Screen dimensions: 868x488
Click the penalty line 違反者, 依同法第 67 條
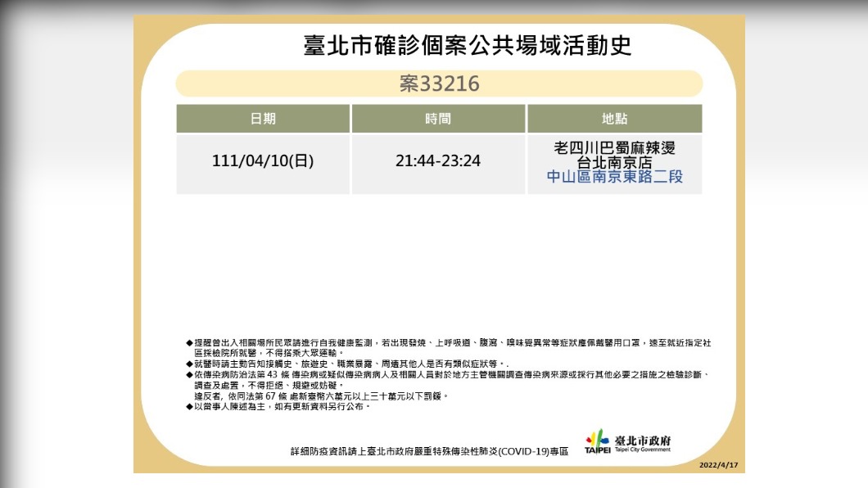(x=321, y=396)
